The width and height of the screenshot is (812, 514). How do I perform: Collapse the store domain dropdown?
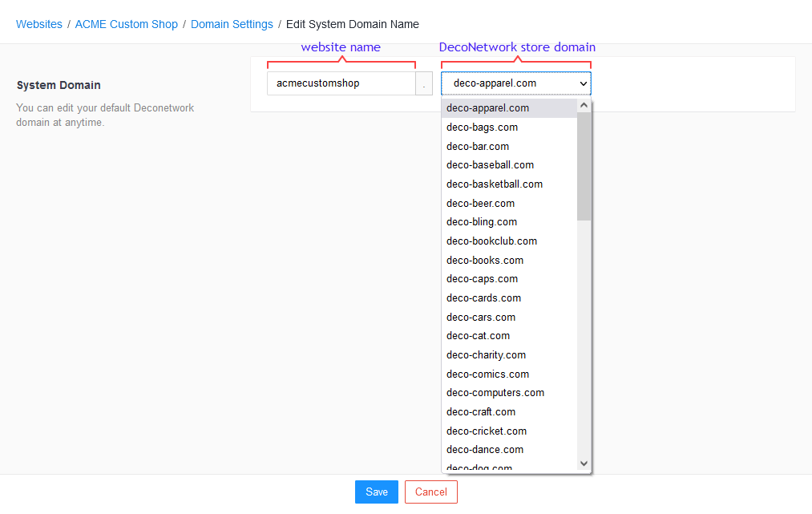(515, 83)
